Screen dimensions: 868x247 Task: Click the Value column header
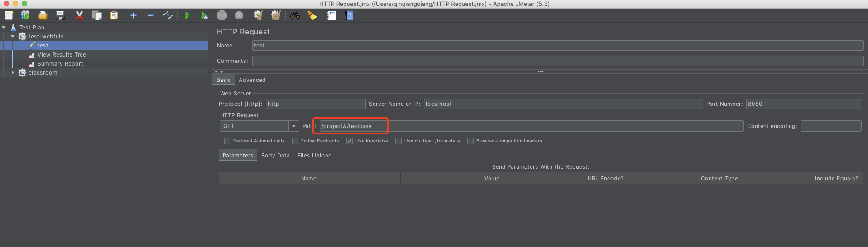click(x=492, y=178)
